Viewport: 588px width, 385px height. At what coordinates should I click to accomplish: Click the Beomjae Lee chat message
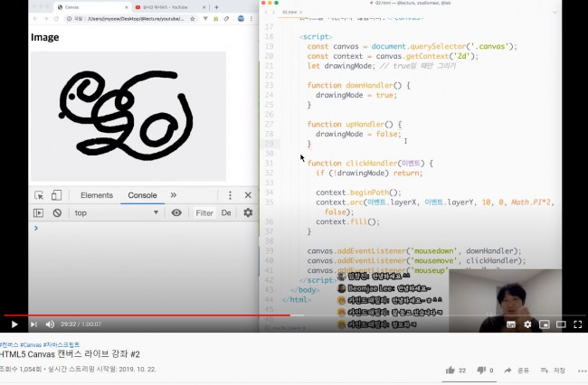[x=384, y=288]
